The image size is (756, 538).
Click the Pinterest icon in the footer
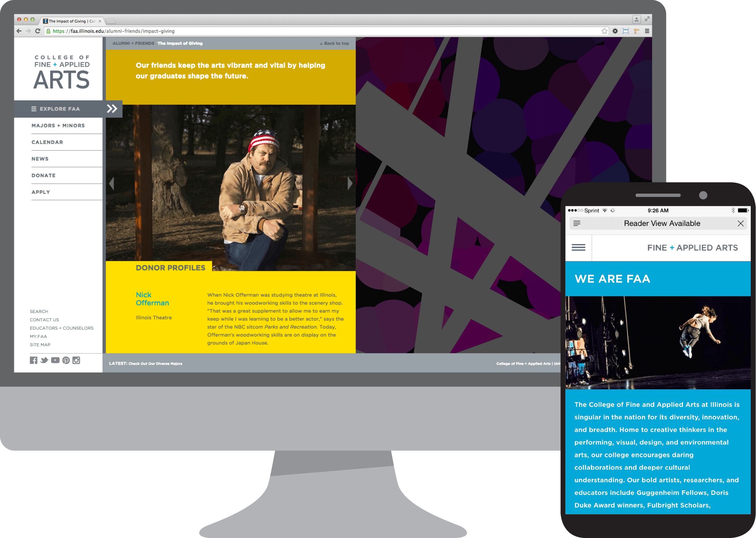pyautogui.click(x=66, y=360)
